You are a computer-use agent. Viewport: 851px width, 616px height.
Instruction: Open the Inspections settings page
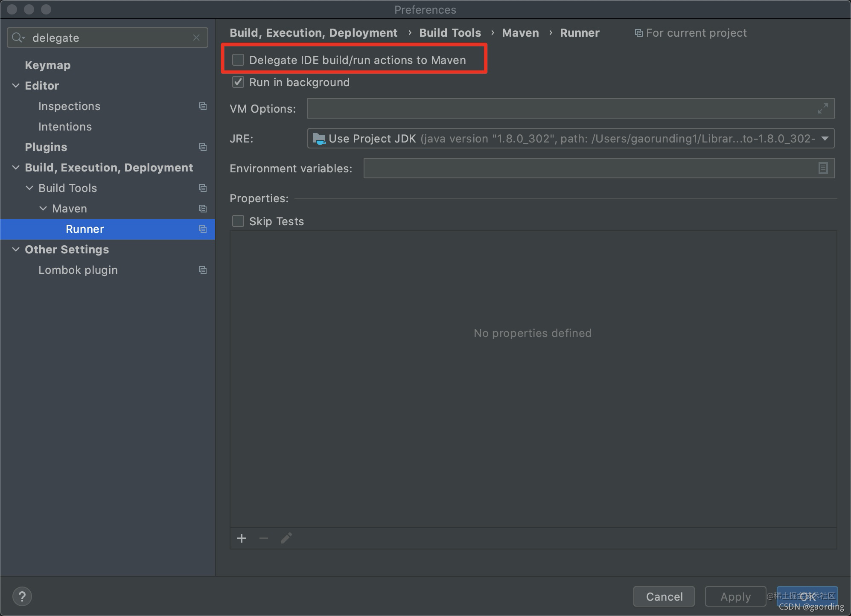[69, 106]
